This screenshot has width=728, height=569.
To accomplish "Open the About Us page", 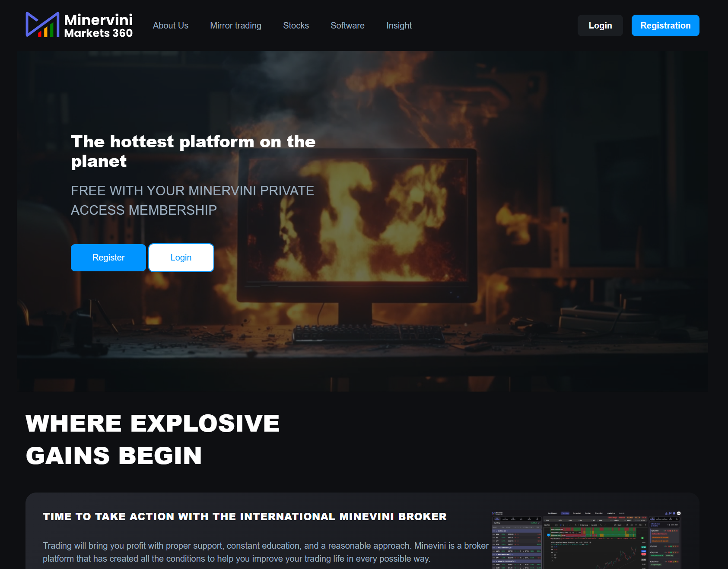I will point(170,25).
